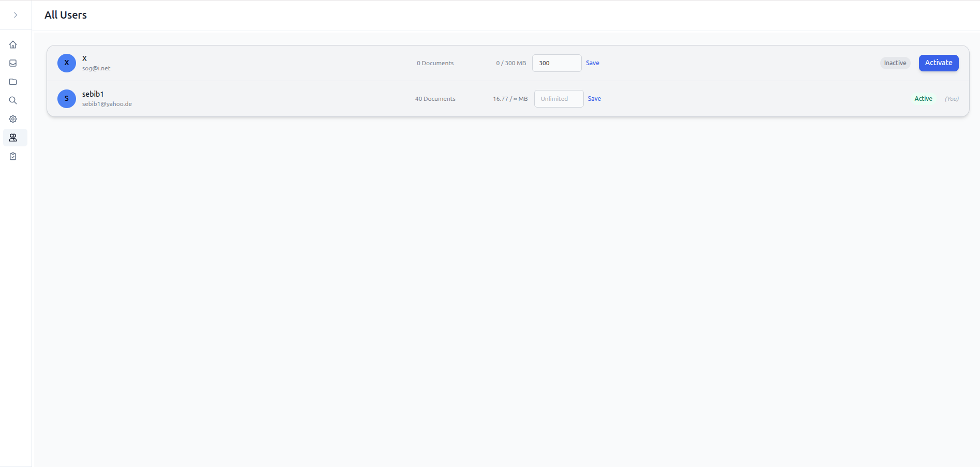This screenshot has height=467, width=980.
Task: Focus the 300 quota input field
Action: click(557, 63)
